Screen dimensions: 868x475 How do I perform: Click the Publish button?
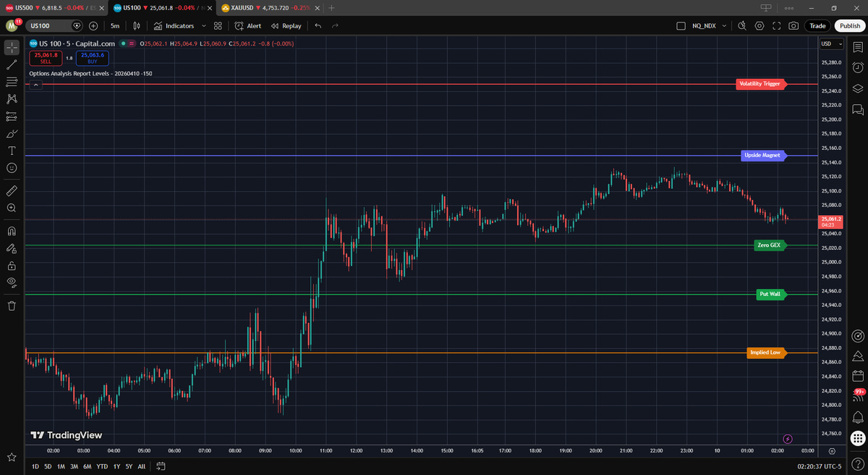click(849, 26)
